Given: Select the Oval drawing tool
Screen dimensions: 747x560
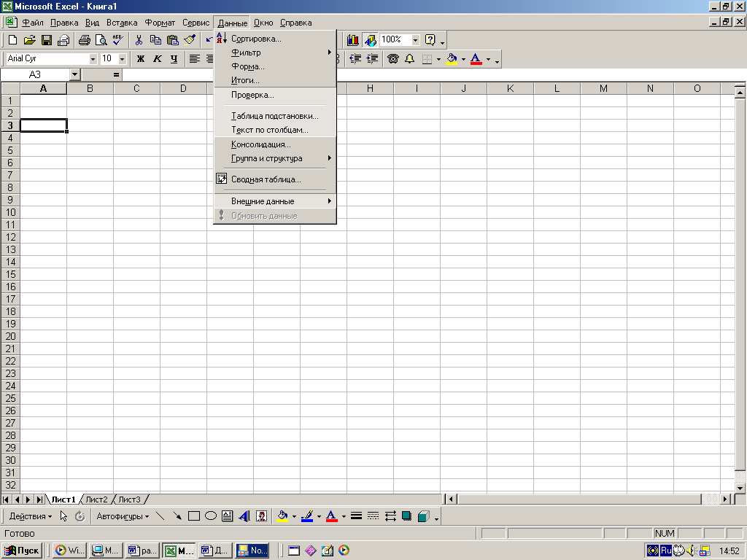Looking at the screenshot, I should click(211, 516).
